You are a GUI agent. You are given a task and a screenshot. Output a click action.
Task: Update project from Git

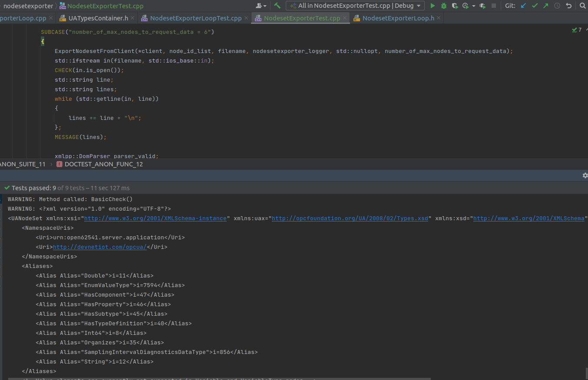click(523, 6)
